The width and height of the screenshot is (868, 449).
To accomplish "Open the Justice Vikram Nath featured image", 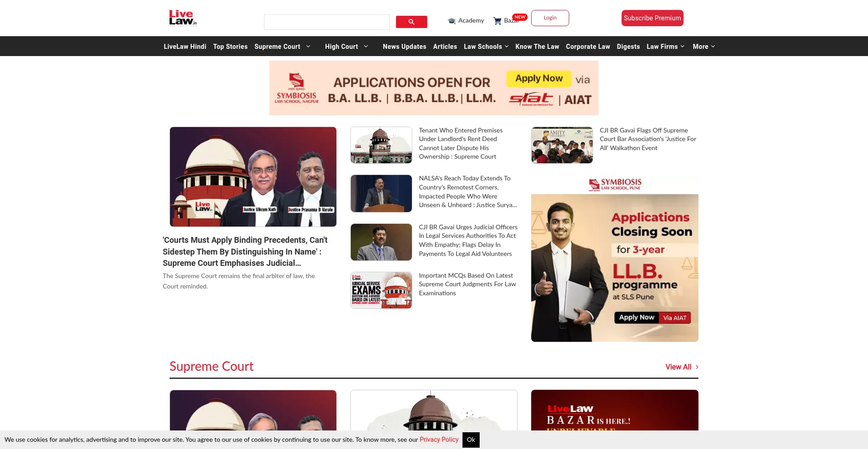I will click(x=253, y=177).
